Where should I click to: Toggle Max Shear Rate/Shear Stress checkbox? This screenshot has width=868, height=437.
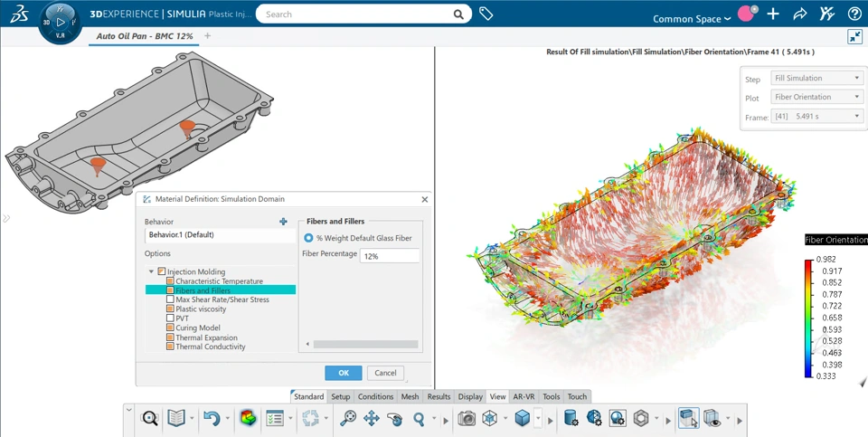point(171,299)
